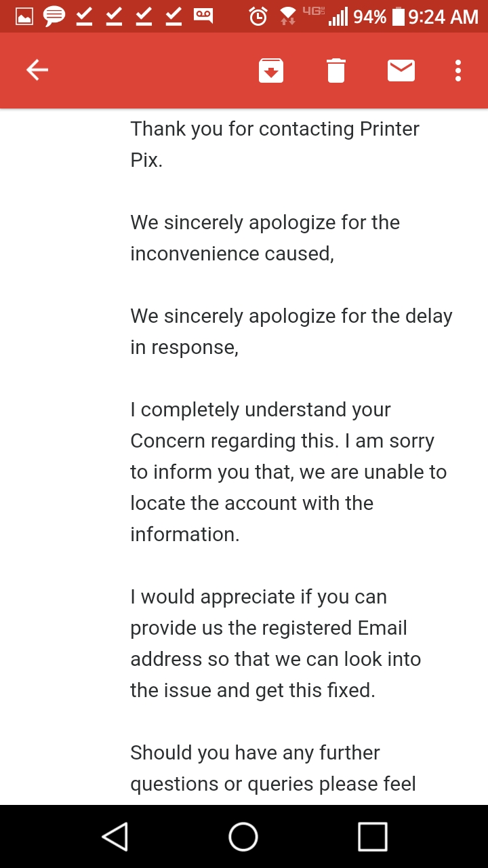Tap the alarm clock status icon
Viewport: 488px width, 868px height.
(x=258, y=16)
